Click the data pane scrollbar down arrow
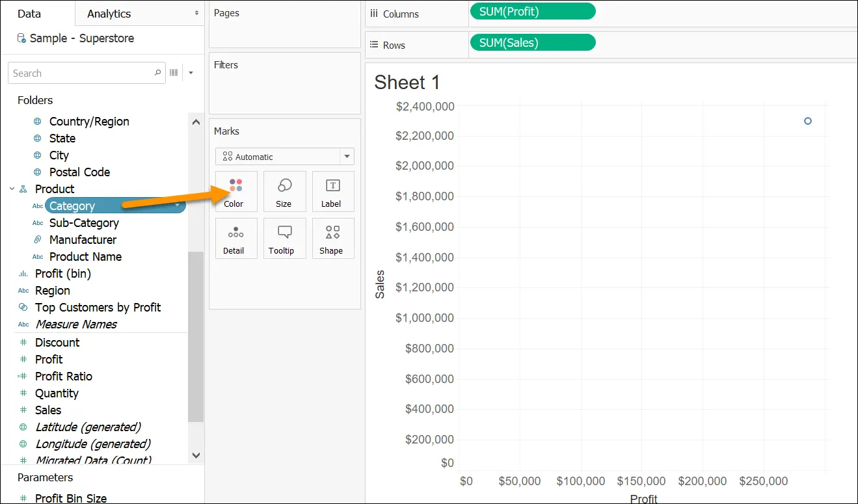Viewport: 858px width, 504px height. coord(196,456)
